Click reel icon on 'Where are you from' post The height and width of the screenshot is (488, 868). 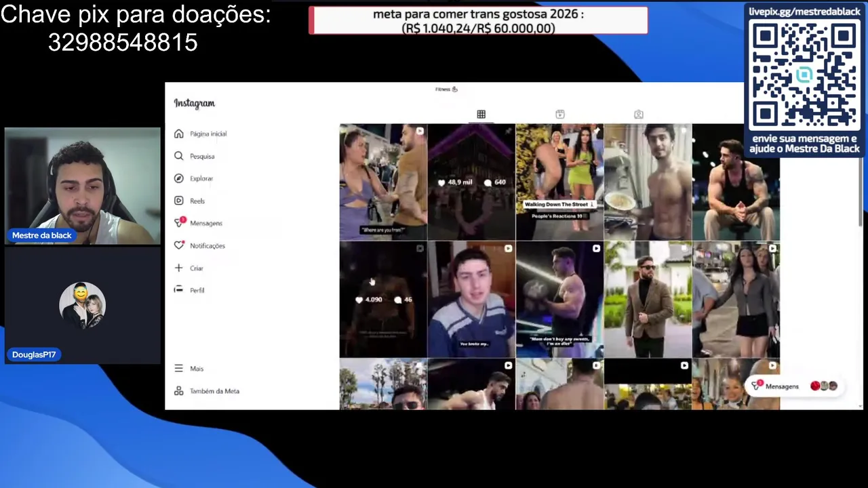pos(420,131)
